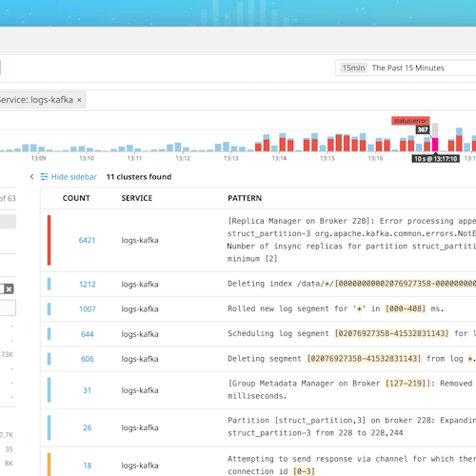Clear sidebar filter with the X icon

click(x=9, y=289)
